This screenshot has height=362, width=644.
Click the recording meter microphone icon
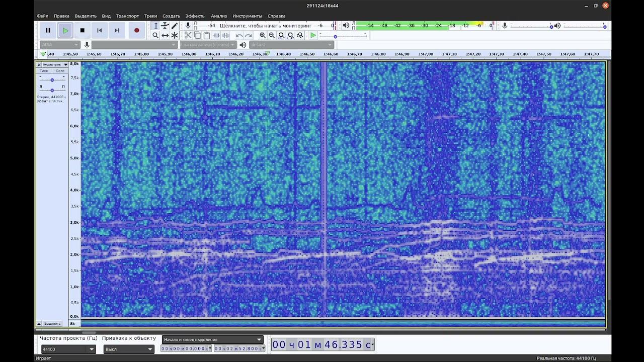pyautogui.click(x=188, y=25)
